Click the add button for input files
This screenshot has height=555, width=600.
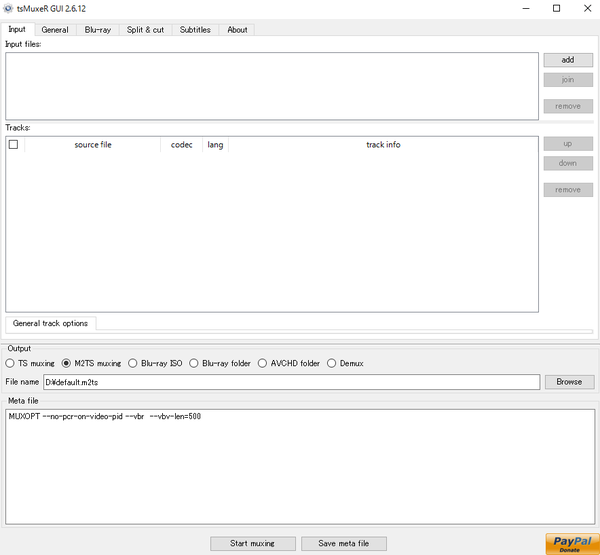pyautogui.click(x=568, y=60)
